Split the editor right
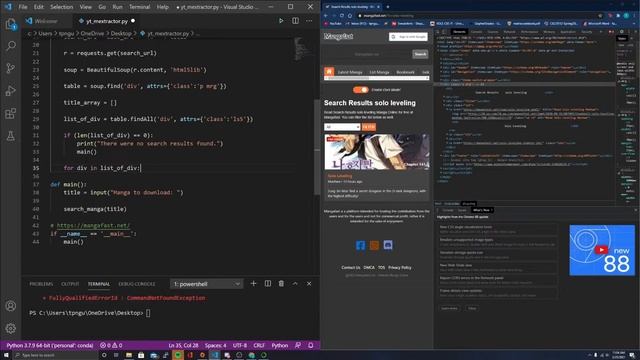The width and height of the screenshot is (640, 360). (x=295, y=20)
